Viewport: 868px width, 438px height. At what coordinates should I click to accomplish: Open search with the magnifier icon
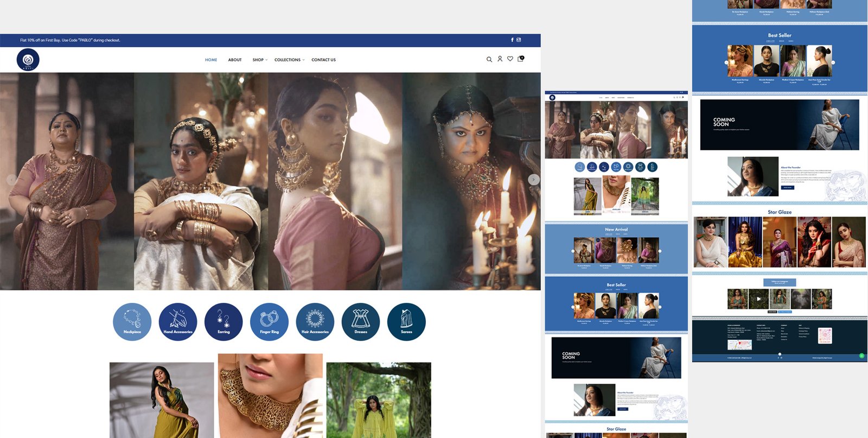point(489,60)
